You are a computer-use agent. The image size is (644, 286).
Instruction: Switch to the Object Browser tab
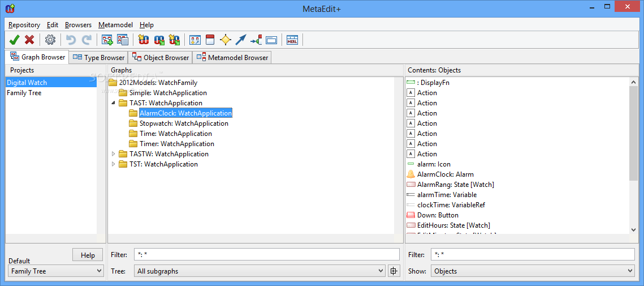160,58
